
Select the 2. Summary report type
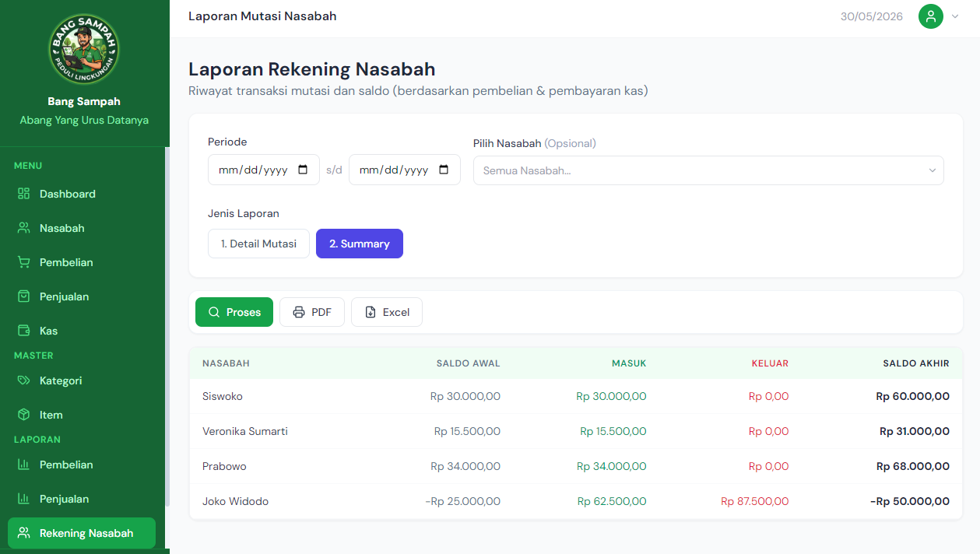pyautogui.click(x=360, y=244)
